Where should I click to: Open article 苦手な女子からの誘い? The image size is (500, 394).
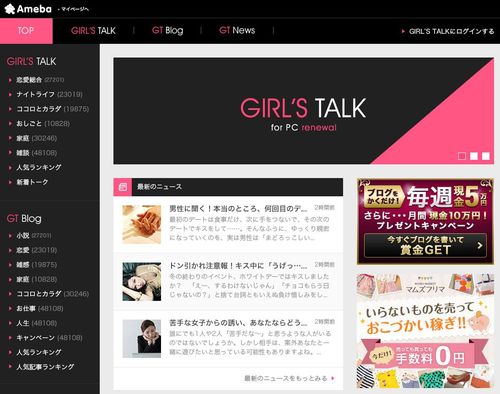(238, 323)
